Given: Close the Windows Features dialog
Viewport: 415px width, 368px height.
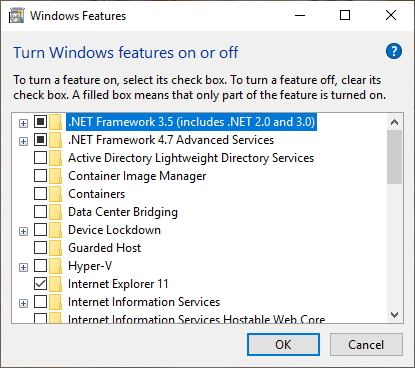Looking at the screenshot, I should click(x=391, y=15).
